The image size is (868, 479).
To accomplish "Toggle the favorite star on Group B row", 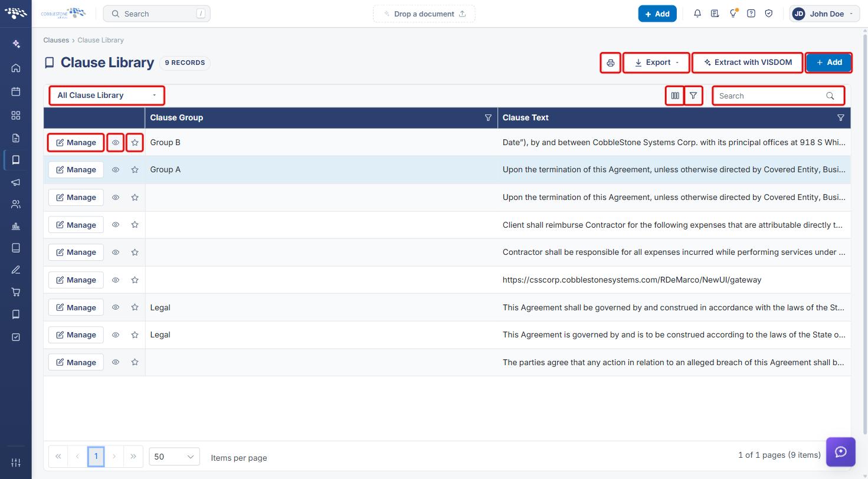I will tap(135, 142).
